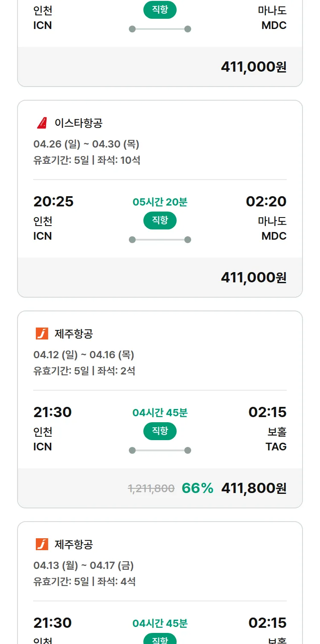Click the route line under the 05시간 20분 duration

[160, 240]
